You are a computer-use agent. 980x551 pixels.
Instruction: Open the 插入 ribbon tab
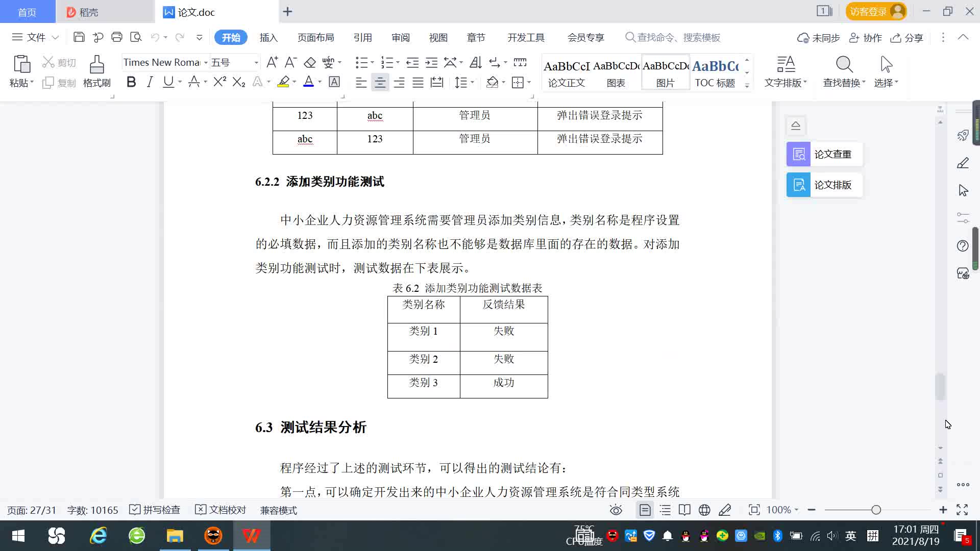(268, 37)
